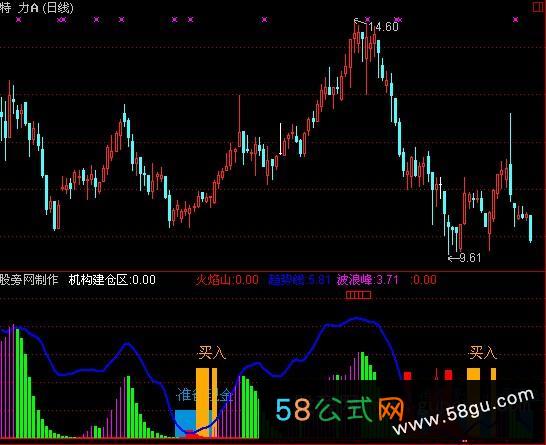Screen dimensions: 546x445
Task: Click the red square signal after blue line ends
Action: [x=407, y=376]
